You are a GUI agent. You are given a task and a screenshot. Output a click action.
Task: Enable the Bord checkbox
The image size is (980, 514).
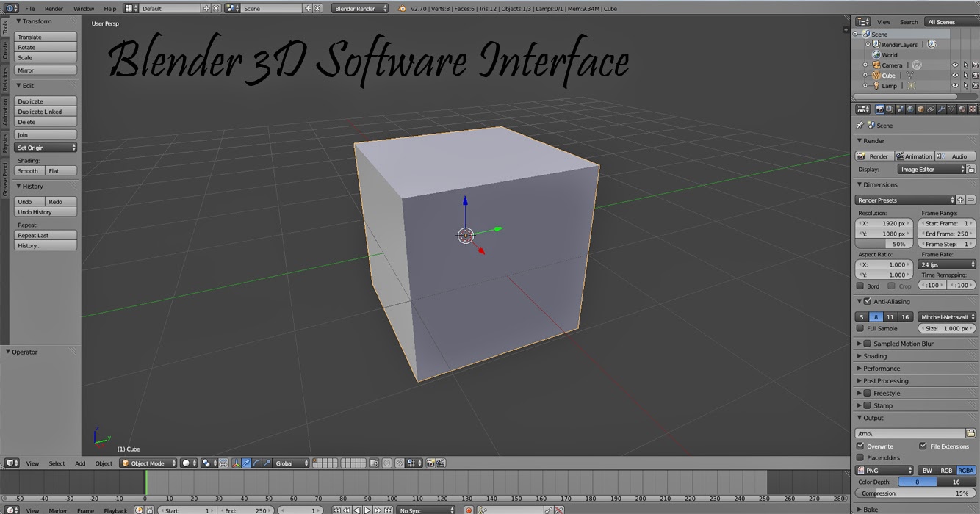[x=860, y=286]
